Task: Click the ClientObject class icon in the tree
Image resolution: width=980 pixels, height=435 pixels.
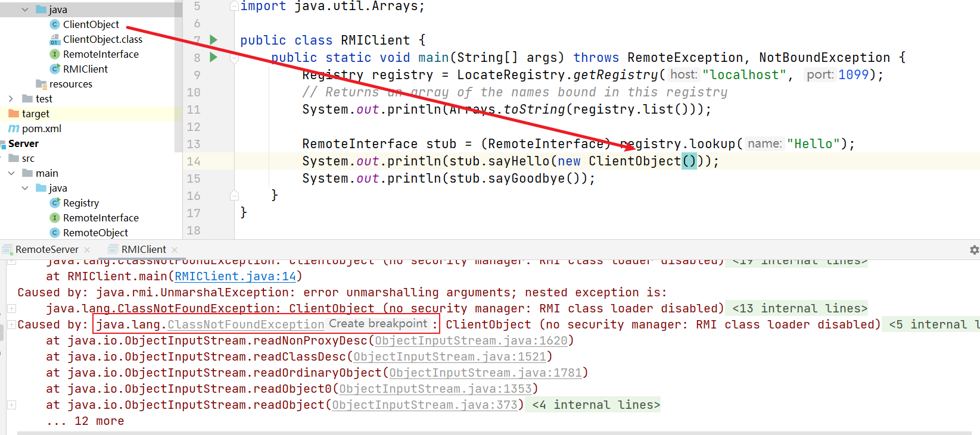Action: pos(55,24)
